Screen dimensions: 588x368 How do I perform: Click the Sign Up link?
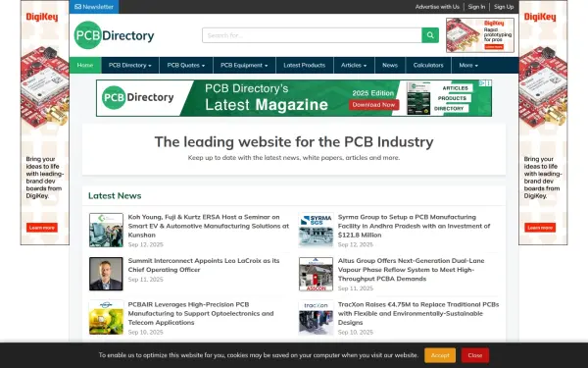click(x=504, y=7)
